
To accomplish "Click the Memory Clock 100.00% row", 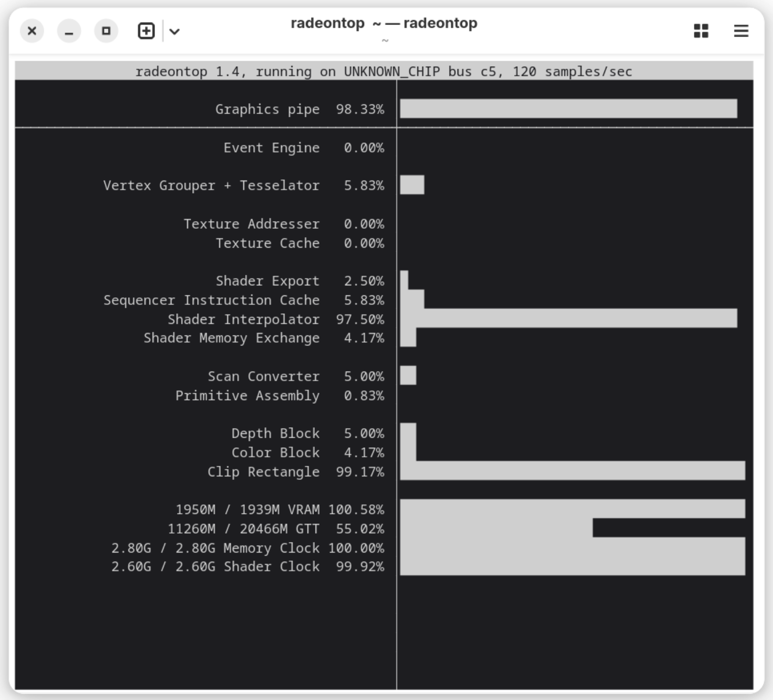I will click(x=247, y=548).
